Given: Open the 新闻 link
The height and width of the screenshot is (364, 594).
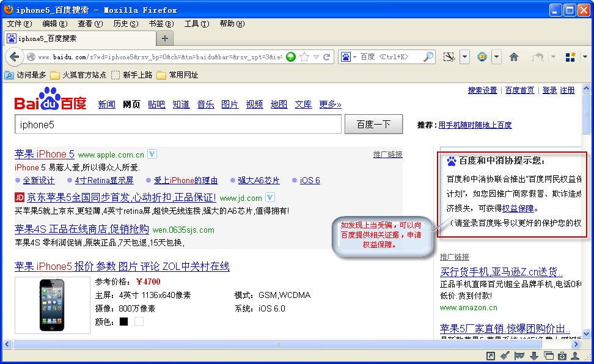Looking at the screenshot, I should point(106,104).
